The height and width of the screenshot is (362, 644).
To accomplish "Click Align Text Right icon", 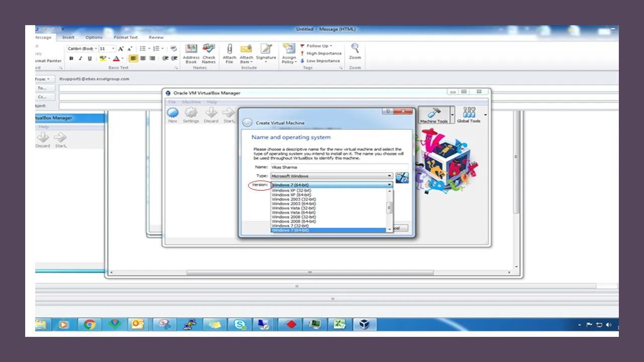I will pos(152,58).
